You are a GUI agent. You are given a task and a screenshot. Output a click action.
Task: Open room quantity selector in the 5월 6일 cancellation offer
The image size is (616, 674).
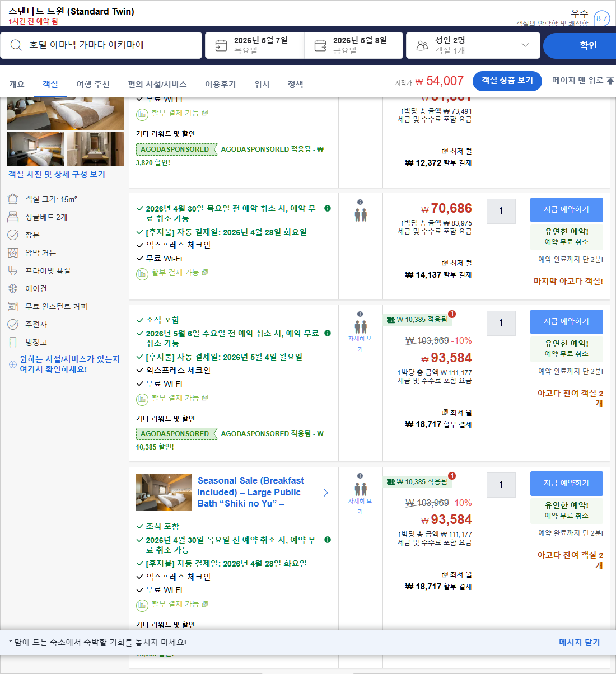pyautogui.click(x=501, y=324)
